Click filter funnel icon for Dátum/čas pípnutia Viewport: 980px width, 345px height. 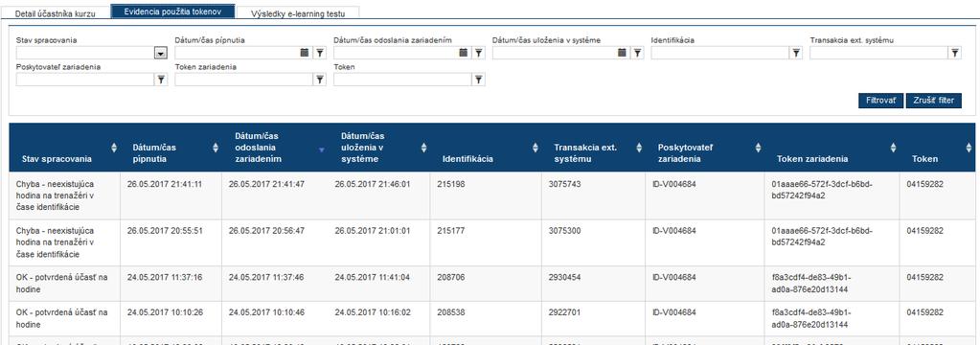[x=319, y=53]
